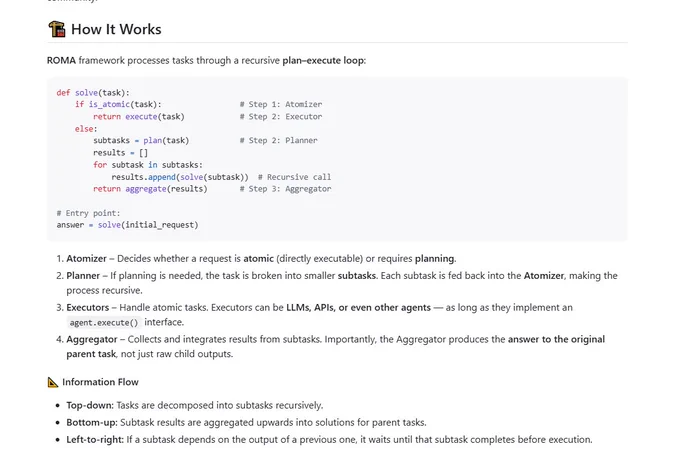Click the results.append(solve(subtask)) code line

[180, 177]
